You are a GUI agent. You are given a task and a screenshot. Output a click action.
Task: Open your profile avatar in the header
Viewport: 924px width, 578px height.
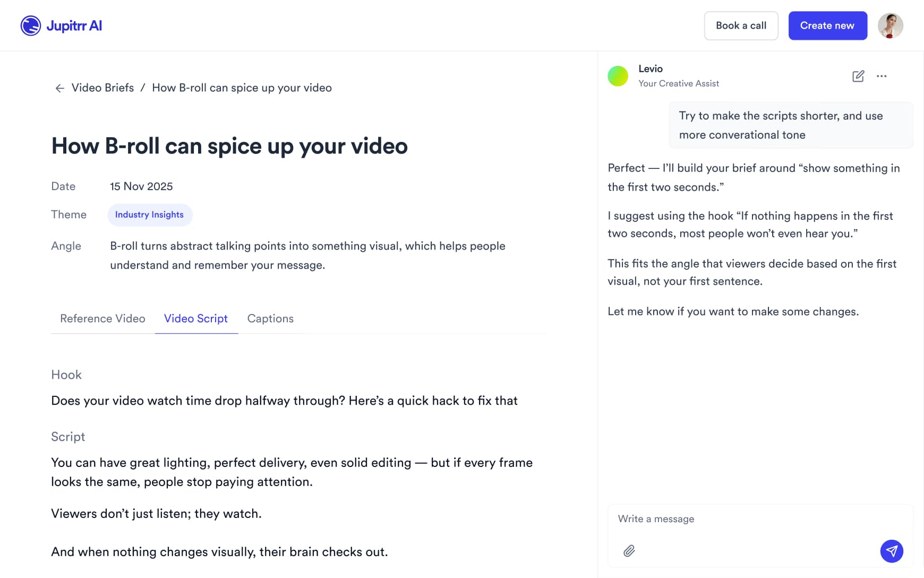point(891,25)
